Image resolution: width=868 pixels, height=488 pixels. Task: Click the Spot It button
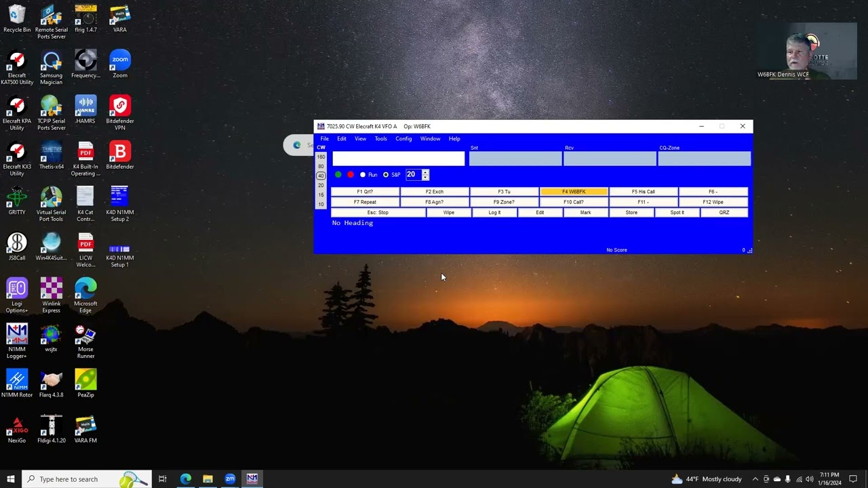tap(677, 213)
